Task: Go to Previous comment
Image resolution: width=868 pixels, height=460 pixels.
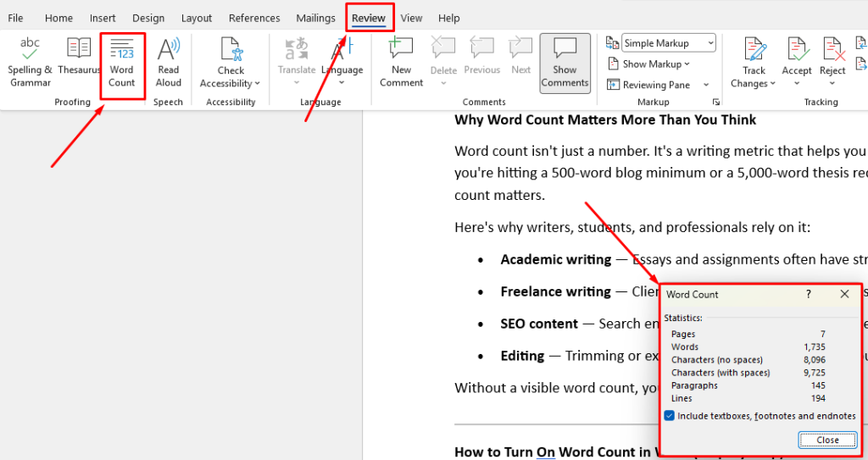Action: click(x=482, y=56)
